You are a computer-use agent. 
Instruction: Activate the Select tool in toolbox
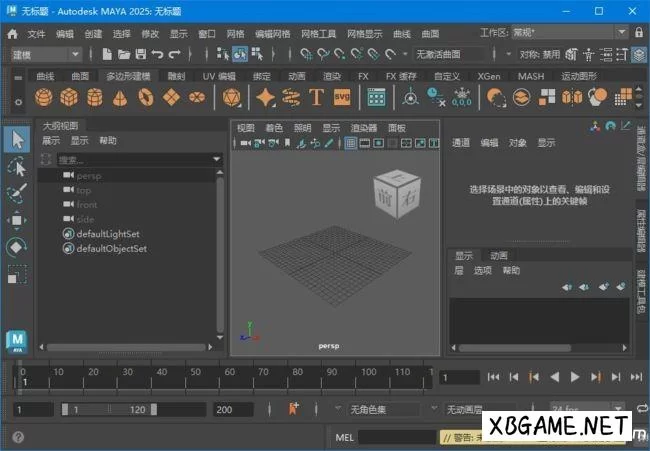pyautogui.click(x=17, y=140)
